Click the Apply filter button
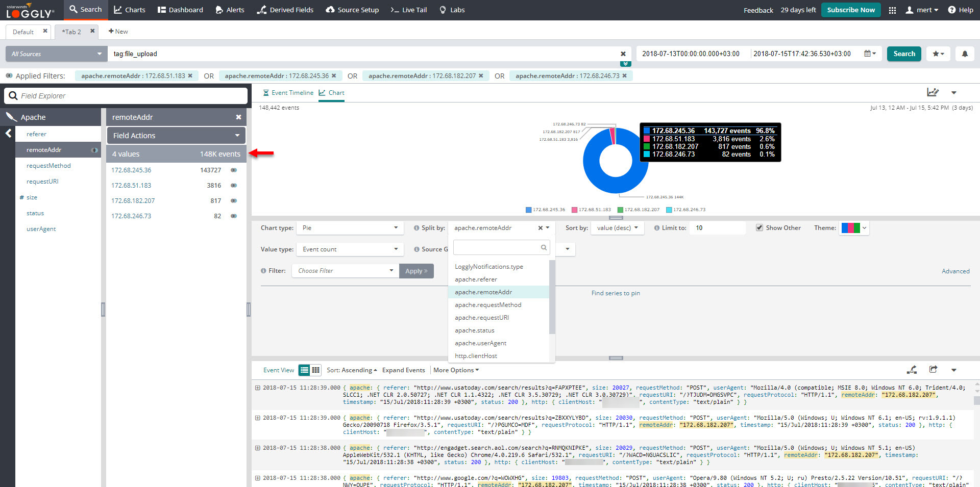 (416, 271)
